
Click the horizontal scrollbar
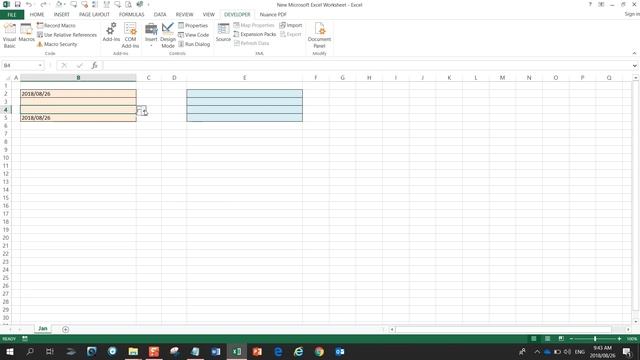(503, 329)
